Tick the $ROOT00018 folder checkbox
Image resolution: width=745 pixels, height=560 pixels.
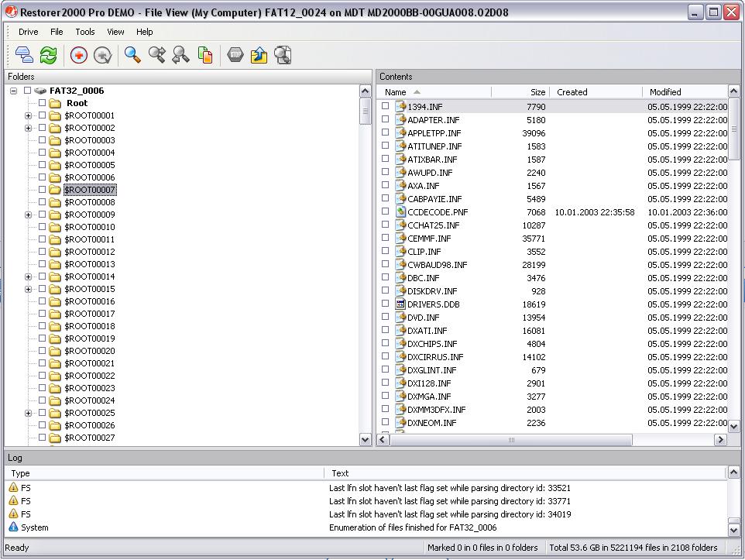[43, 325]
